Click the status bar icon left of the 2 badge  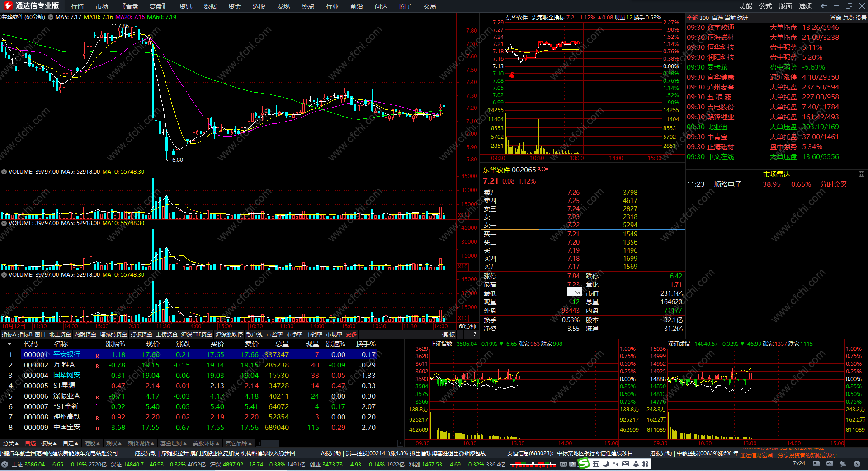pos(563,464)
